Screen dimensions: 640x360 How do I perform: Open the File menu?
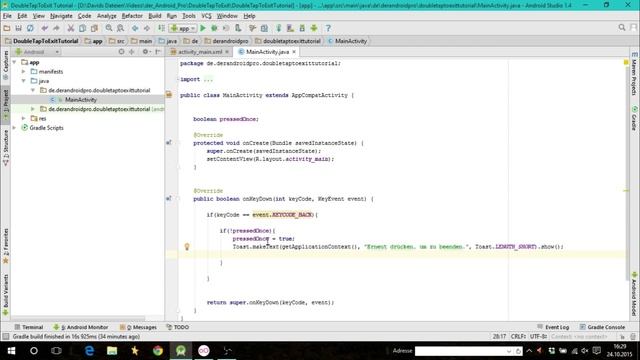[x=7, y=16]
